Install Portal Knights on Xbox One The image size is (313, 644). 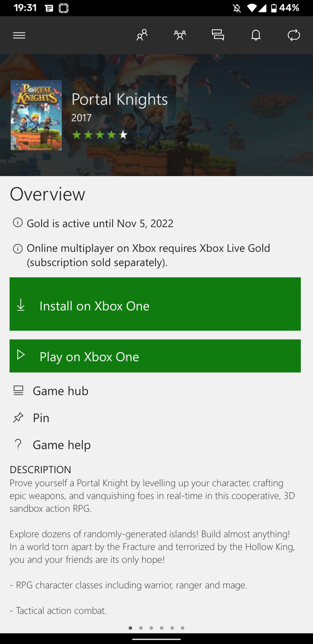(155, 304)
